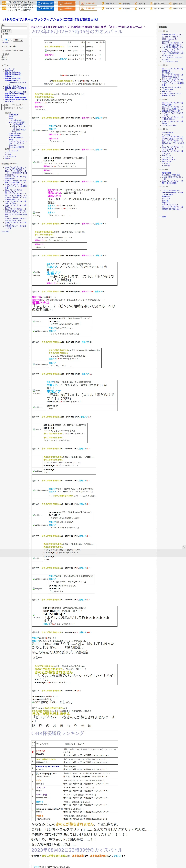Focus the タグ検索 input field
The image size is (186, 868).
pos(14,36)
